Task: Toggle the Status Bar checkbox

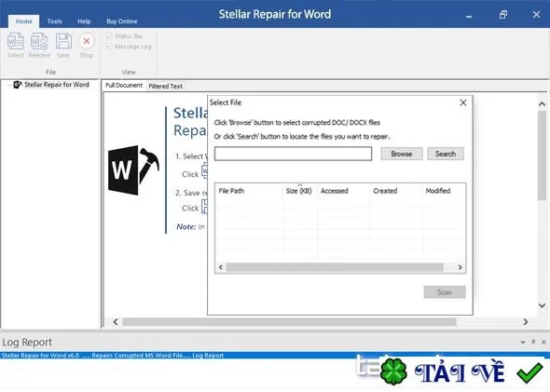Action: coord(109,35)
